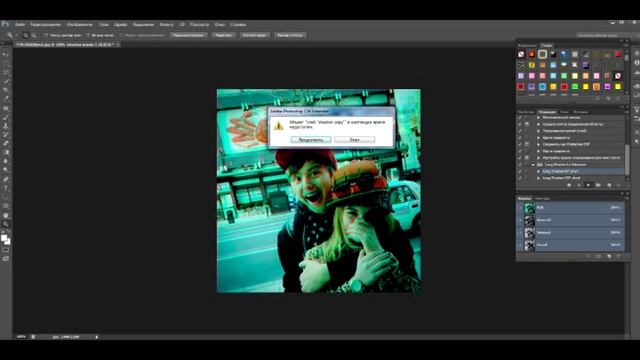
Task: Click Стоп in the warning dialog
Action: 354,140
